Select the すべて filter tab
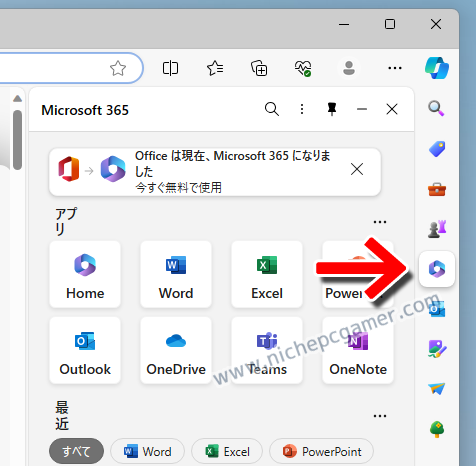 pos(76,451)
